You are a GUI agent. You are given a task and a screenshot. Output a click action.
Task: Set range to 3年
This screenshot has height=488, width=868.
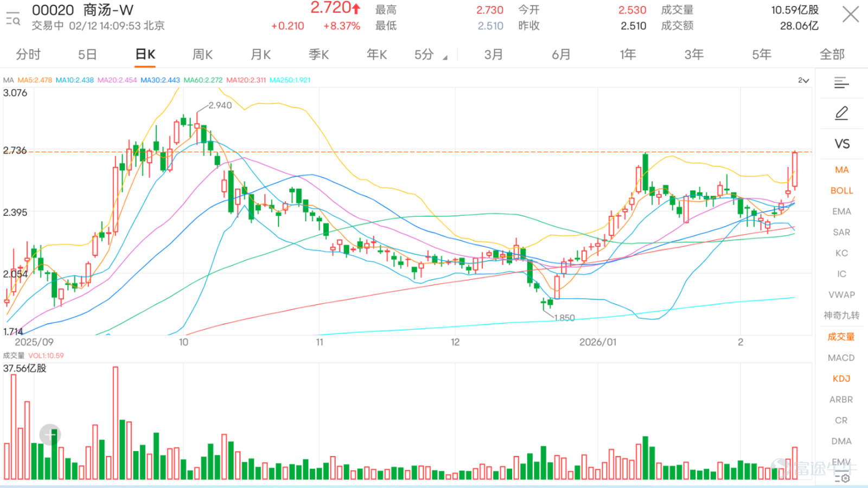[694, 54]
